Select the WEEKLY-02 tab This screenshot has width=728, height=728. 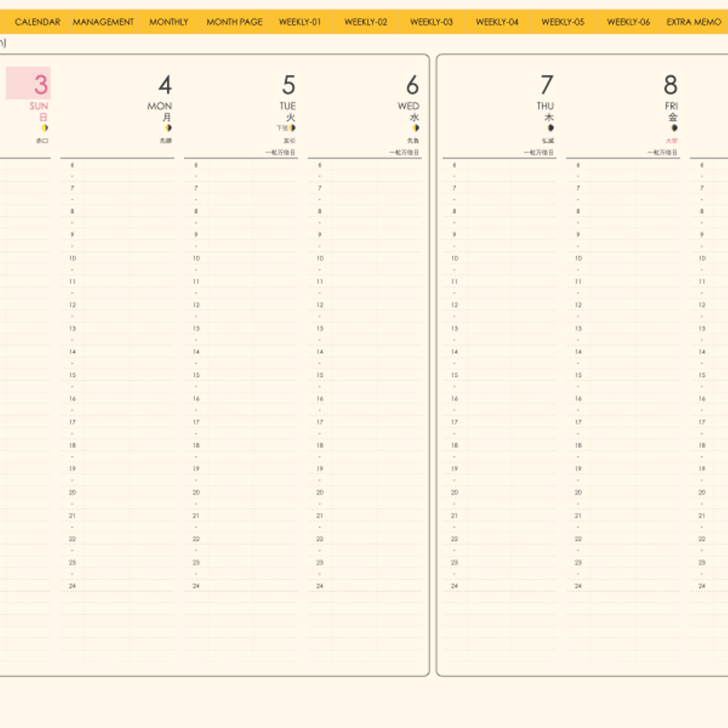coord(366,22)
